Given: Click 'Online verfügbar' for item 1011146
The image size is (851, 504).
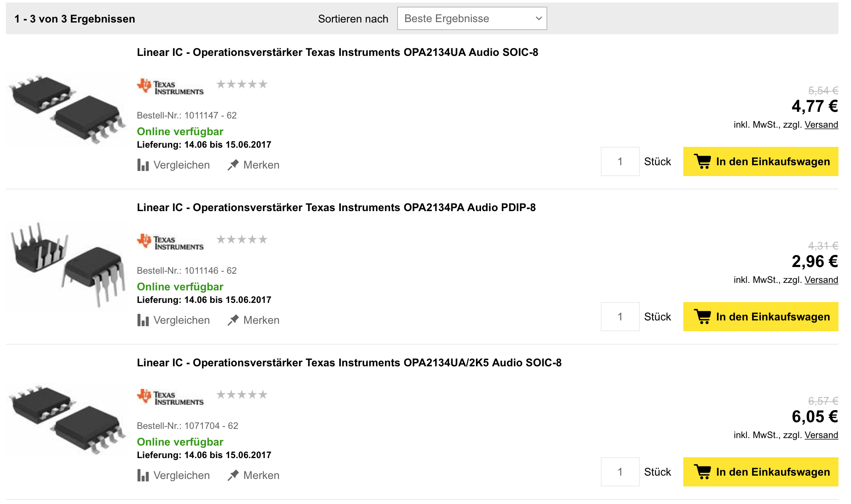Looking at the screenshot, I should tap(180, 287).
